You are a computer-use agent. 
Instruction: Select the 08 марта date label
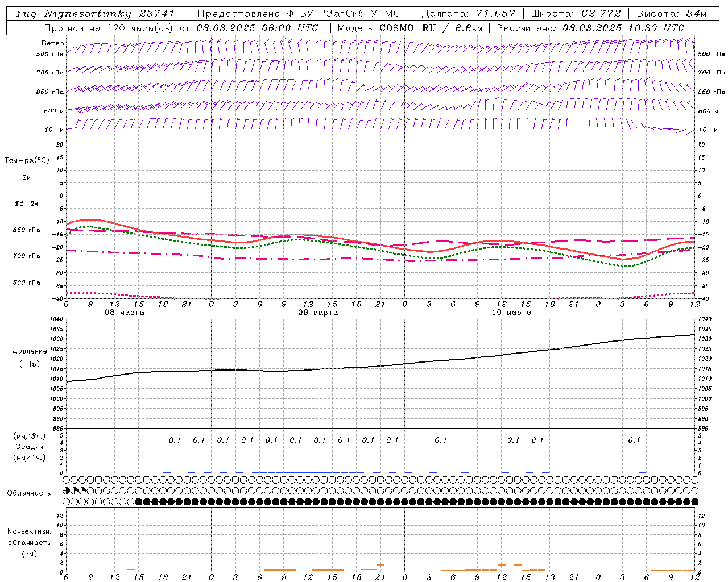[x=125, y=313]
